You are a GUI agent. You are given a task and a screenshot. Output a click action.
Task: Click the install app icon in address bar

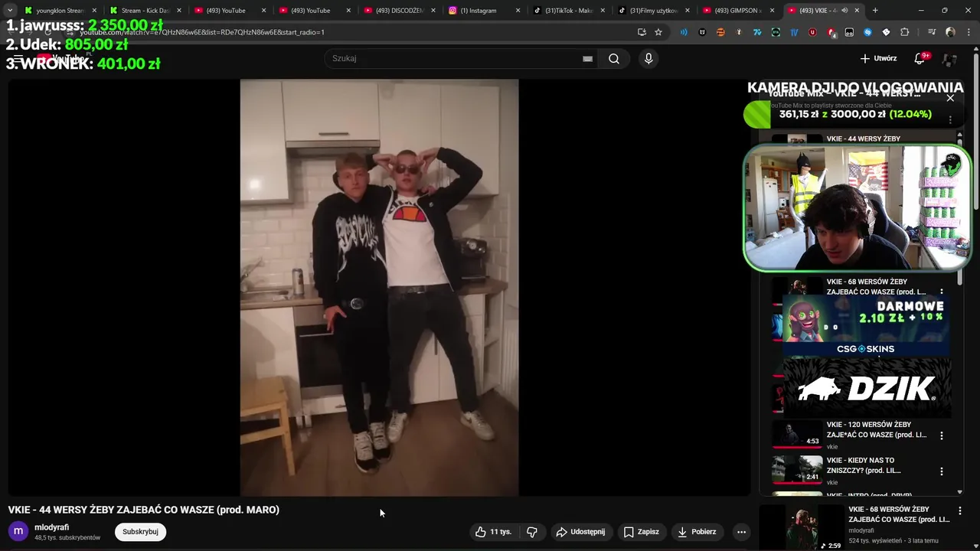coord(642,32)
